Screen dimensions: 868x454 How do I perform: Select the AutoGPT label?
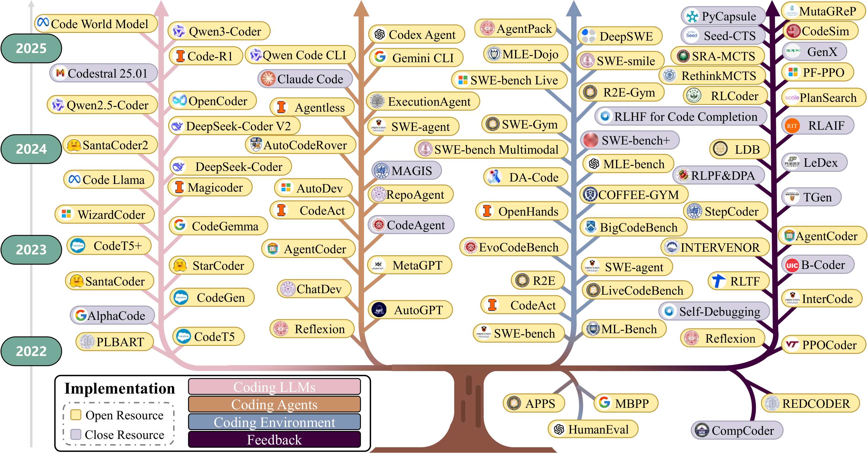point(410,310)
